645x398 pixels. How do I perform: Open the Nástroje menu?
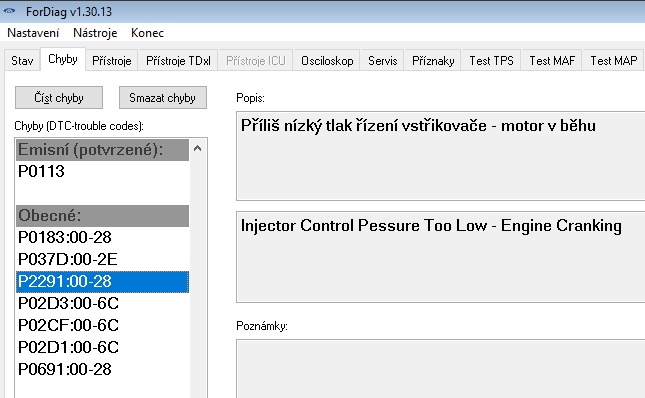95,33
